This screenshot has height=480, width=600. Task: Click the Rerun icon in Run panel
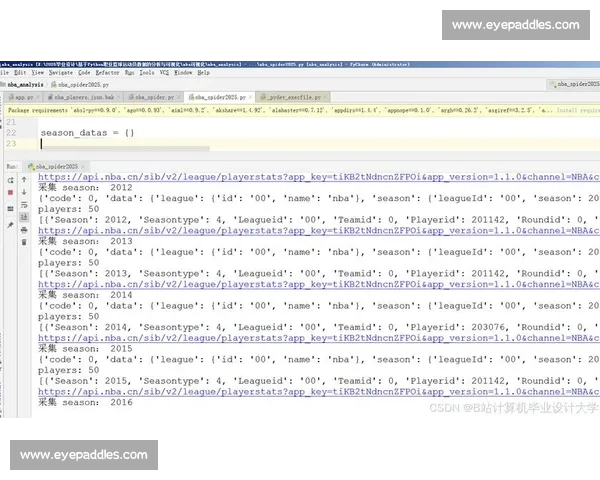pos(9,178)
